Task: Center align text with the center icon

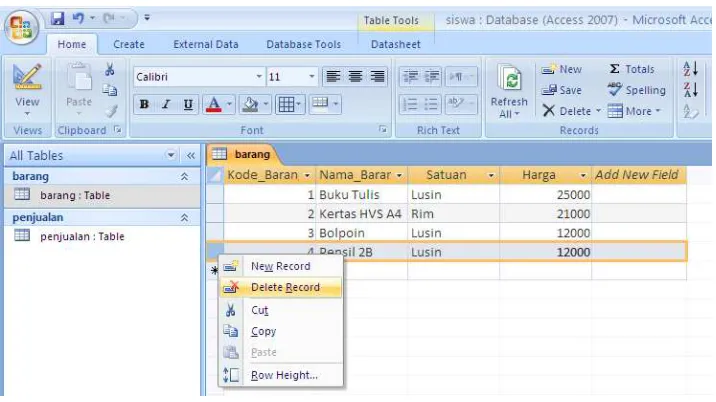Action: point(355,76)
